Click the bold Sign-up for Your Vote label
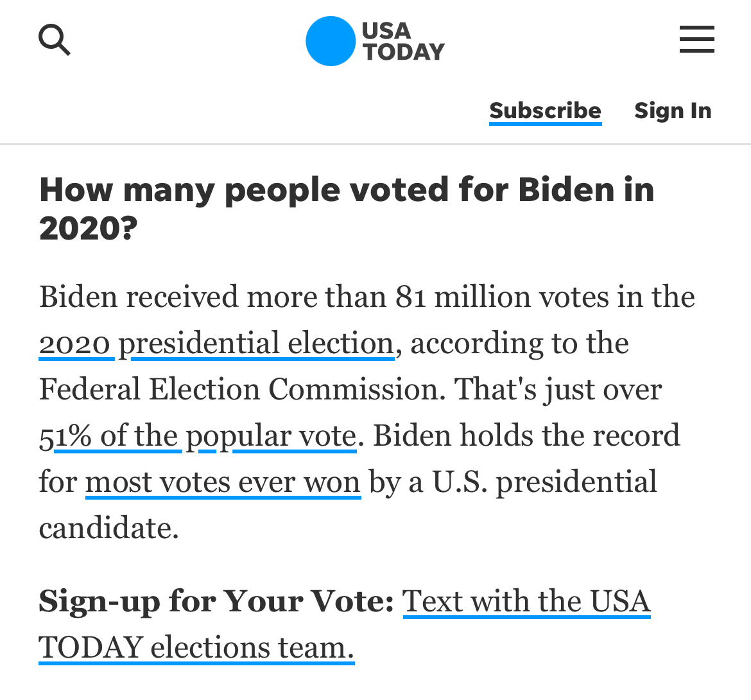 point(216,602)
